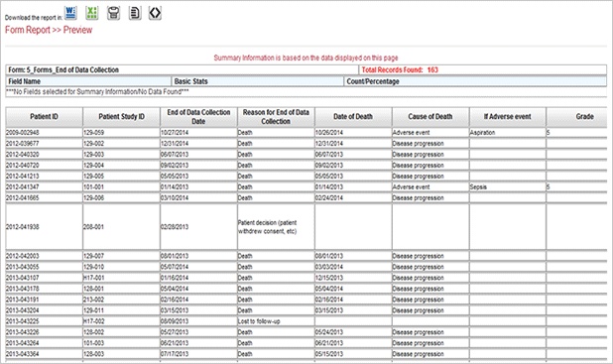Select patient ID 2012-041213
Image resolution: width=613 pixels, height=364 pixels.
tap(22, 176)
